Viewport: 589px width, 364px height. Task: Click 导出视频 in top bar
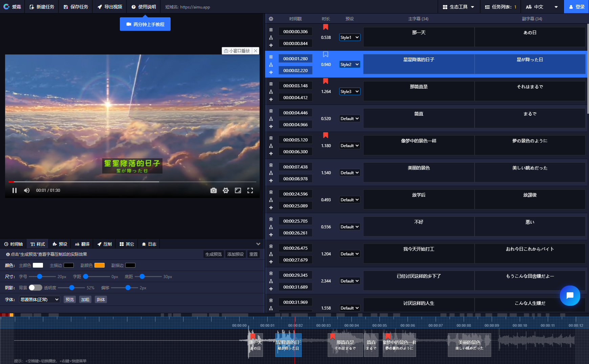[x=110, y=7]
